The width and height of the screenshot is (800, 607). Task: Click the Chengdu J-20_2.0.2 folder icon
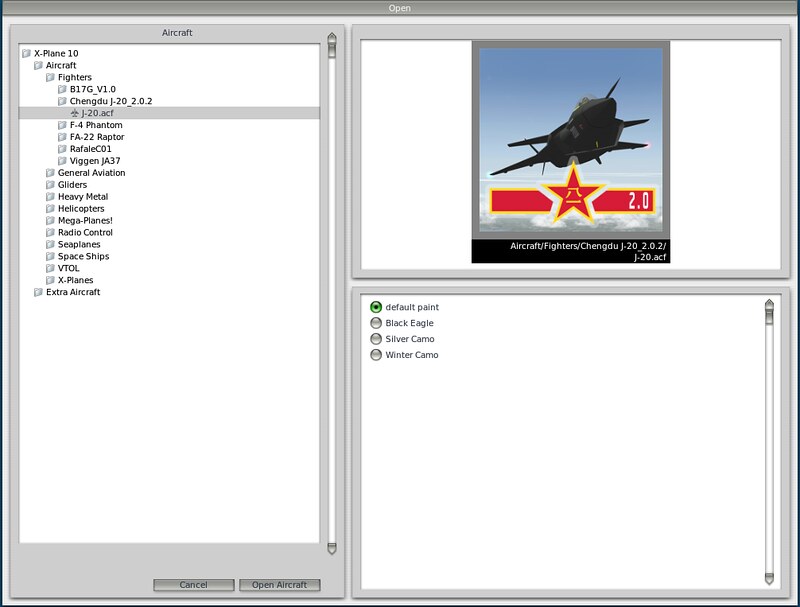point(62,101)
